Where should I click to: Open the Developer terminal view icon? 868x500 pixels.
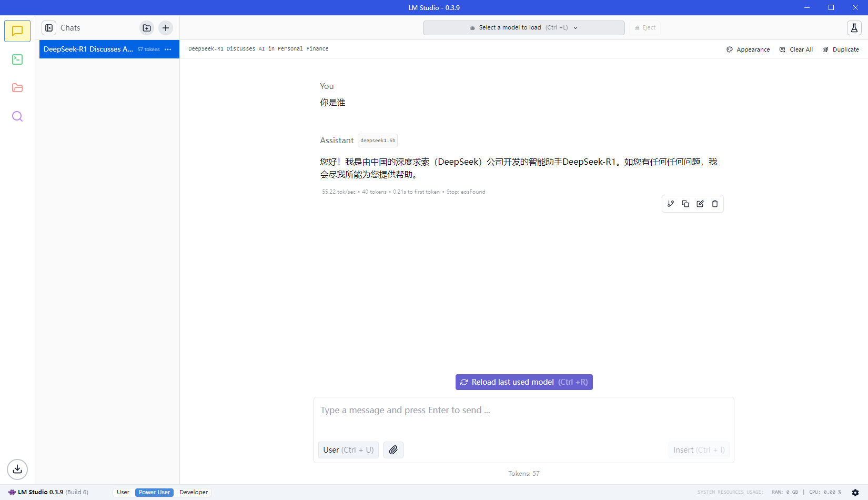click(x=17, y=59)
